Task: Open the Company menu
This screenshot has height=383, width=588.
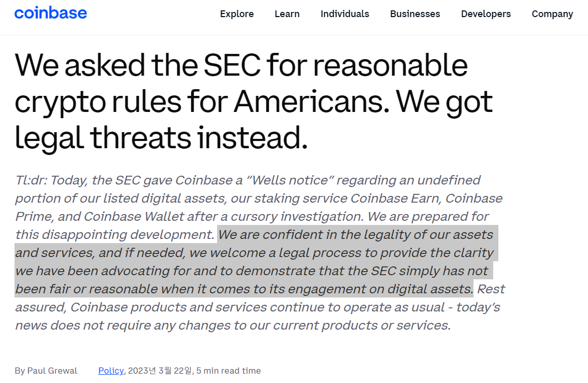Action: click(552, 14)
